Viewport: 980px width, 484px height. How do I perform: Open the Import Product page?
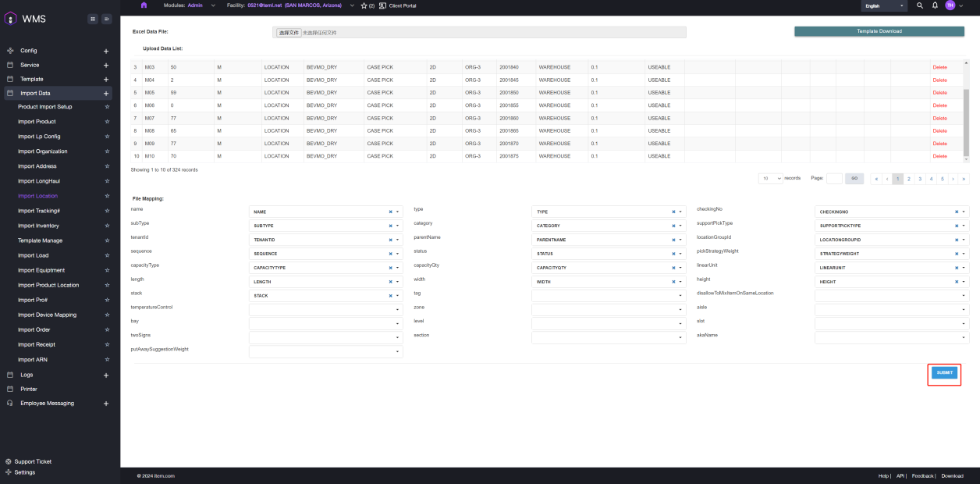[37, 122]
